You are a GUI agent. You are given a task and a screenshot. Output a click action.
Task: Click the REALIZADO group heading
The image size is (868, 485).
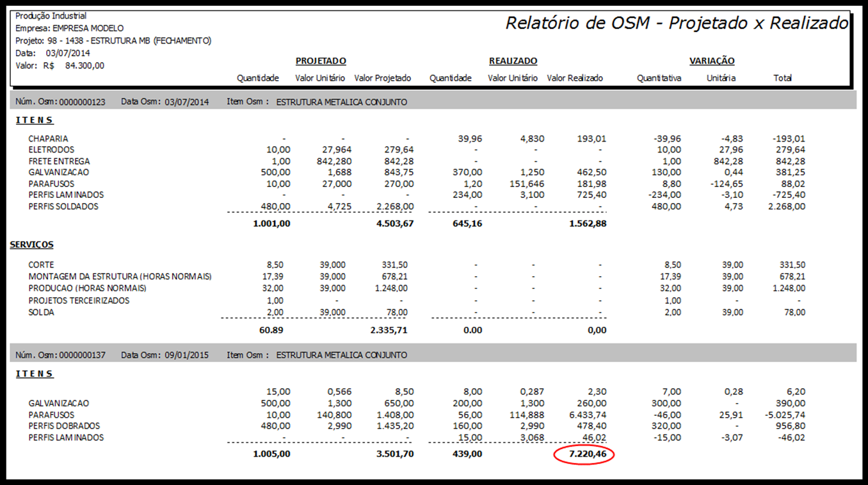click(x=513, y=61)
